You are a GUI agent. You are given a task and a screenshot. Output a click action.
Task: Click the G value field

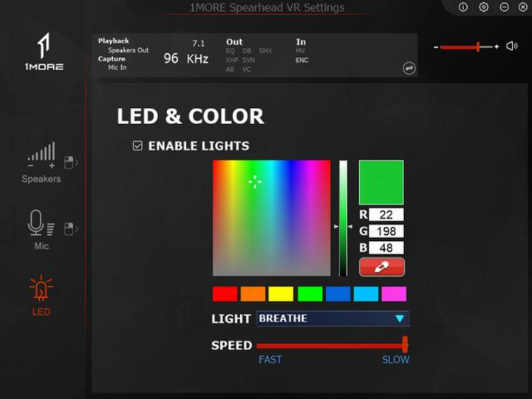point(386,231)
